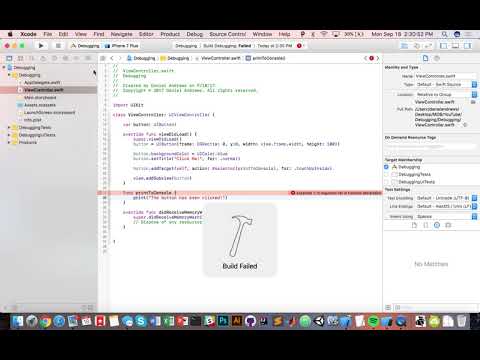Toggle the Navigator panel visibility
Viewport: 480px width, 360px height.
pos(444,46)
